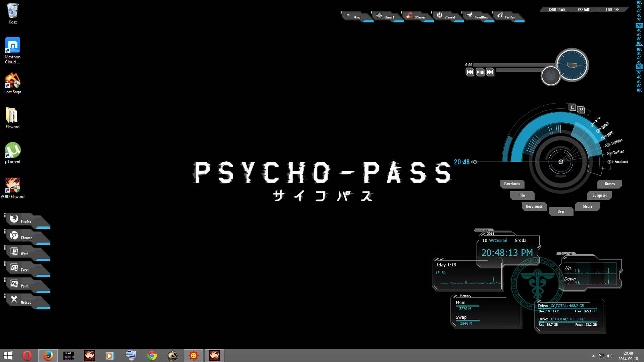Launch Word from the left launcher panel

click(28, 253)
